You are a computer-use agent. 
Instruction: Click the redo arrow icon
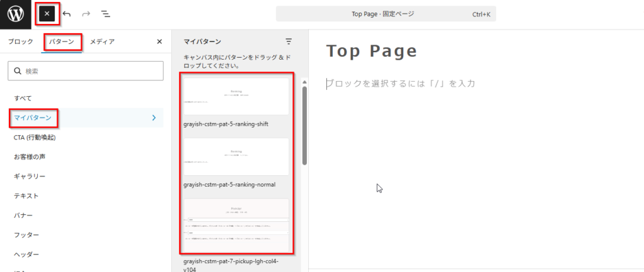[86, 14]
